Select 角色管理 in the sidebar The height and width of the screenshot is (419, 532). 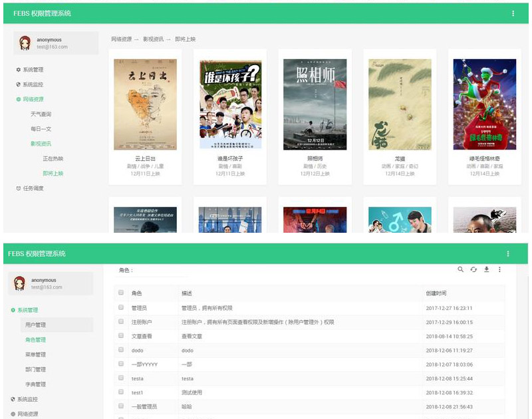point(35,340)
